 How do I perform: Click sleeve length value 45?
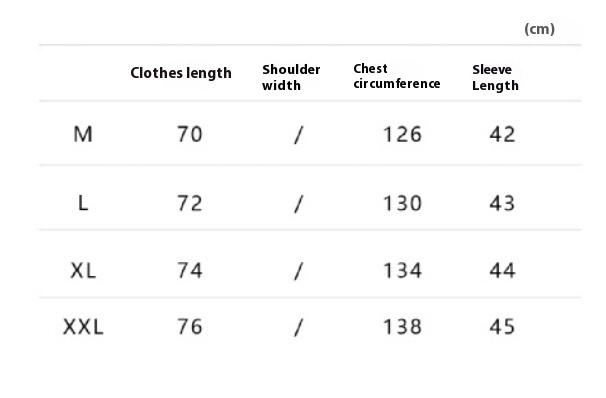coord(502,327)
